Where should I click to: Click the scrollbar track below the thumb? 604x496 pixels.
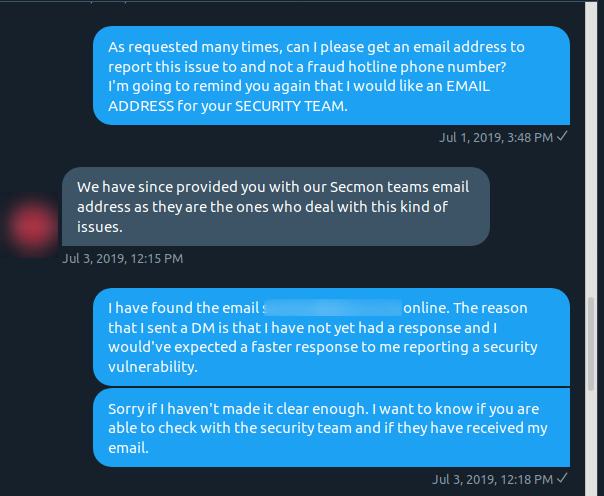point(591,443)
